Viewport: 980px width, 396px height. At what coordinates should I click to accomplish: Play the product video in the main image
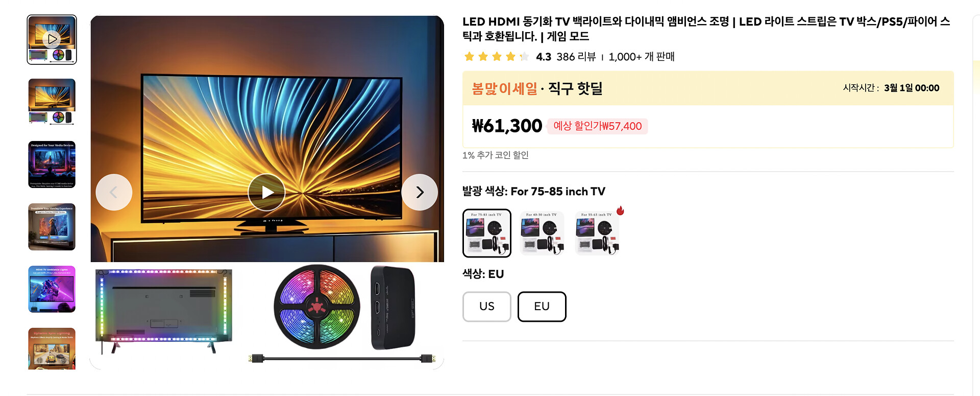[266, 192]
